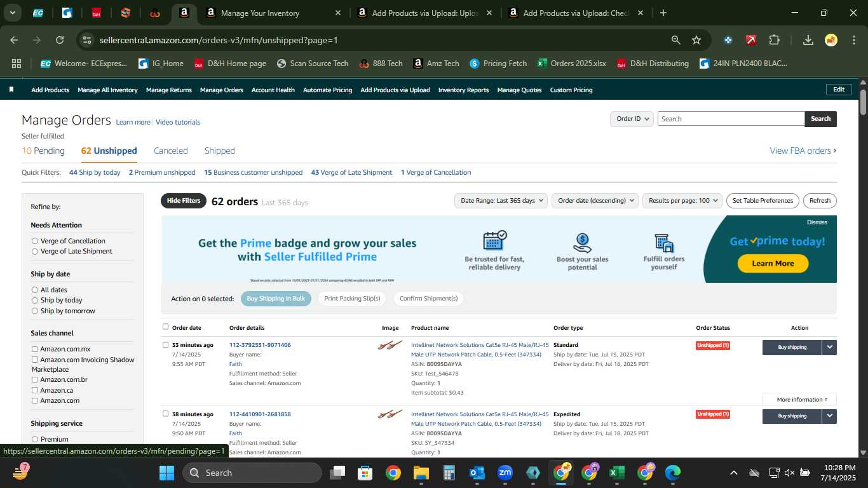Select Ship by tomorrow radio button

click(x=35, y=311)
